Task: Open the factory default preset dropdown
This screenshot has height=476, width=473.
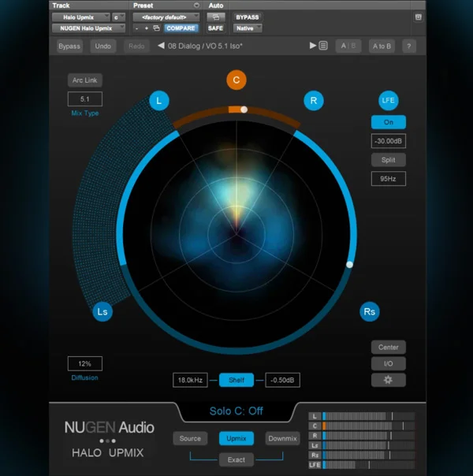Action: point(166,17)
